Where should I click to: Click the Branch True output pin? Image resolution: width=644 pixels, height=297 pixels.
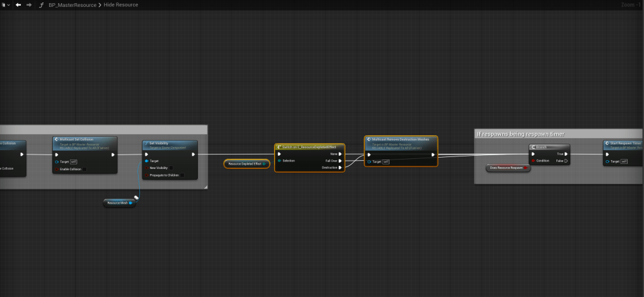point(566,154)
